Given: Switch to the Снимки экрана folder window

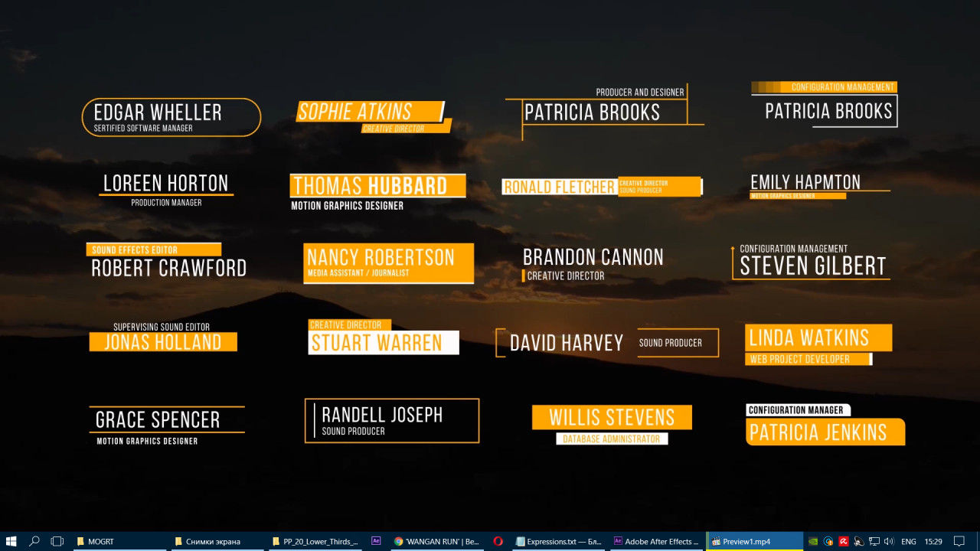Looking at the screenshot, I should [217, 541].
